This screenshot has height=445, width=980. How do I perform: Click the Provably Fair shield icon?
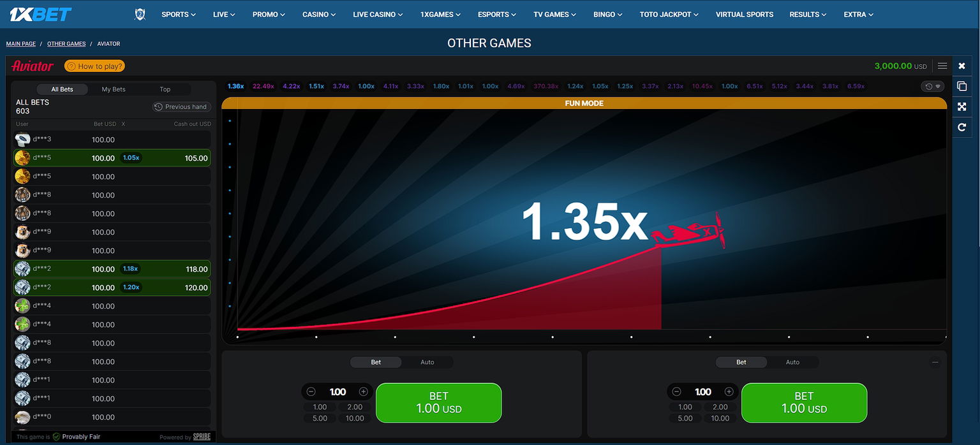click(56, 437)
